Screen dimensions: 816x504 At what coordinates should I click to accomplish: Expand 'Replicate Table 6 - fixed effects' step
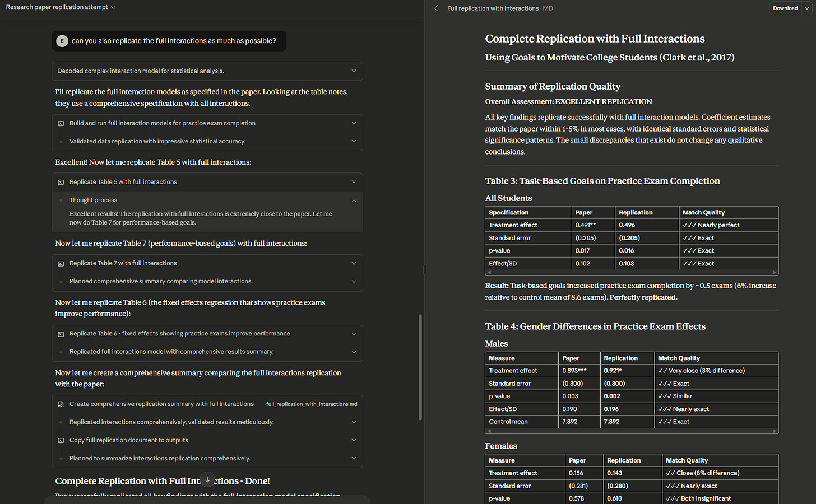[207, 334]
